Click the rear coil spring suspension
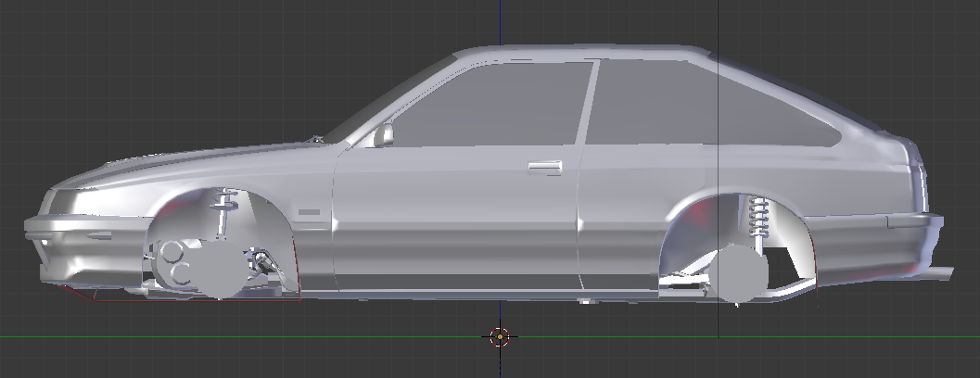The height and width of the screenshot is (378, 980). click(758, 216)
